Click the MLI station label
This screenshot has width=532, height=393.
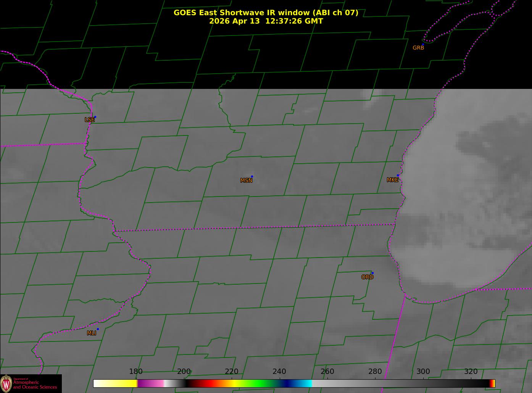[x=91, y=333]
